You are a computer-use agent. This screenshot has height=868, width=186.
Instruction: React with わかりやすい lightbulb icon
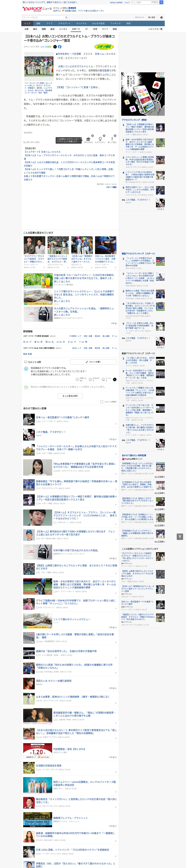pyautogui.click(x=100, y=139)
